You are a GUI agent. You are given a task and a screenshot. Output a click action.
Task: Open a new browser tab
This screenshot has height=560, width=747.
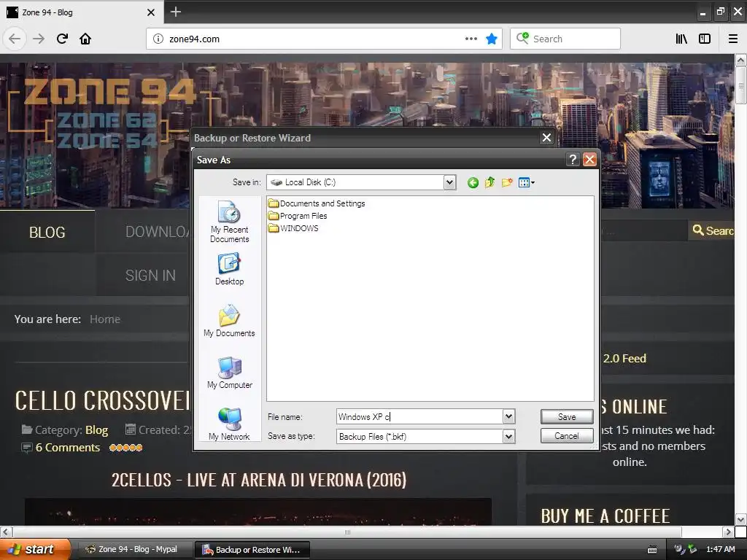pos(175,12)
